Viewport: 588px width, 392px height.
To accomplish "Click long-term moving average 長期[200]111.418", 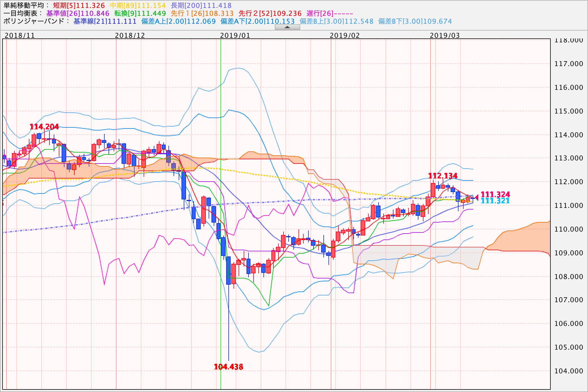I will click(201, 5).
